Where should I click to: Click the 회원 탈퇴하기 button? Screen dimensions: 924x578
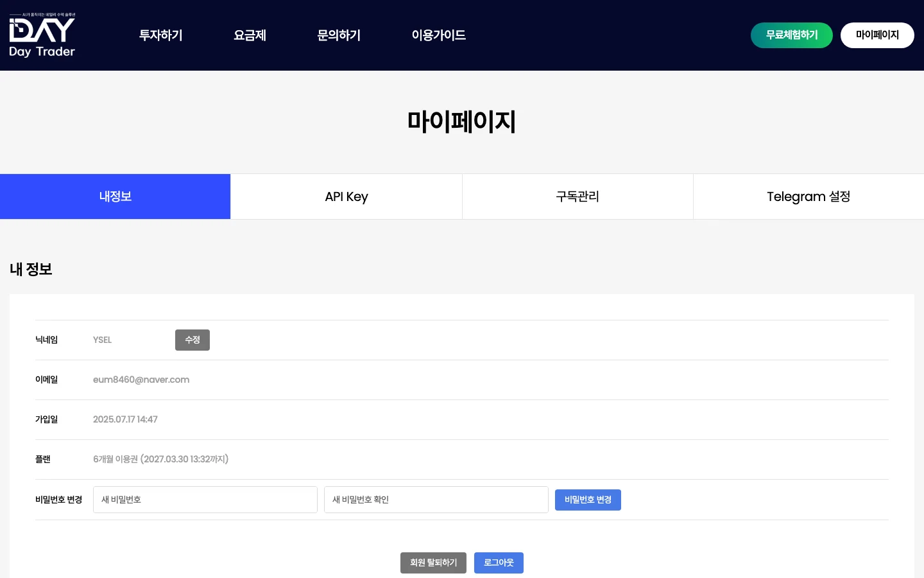click(x=433, y=563)
